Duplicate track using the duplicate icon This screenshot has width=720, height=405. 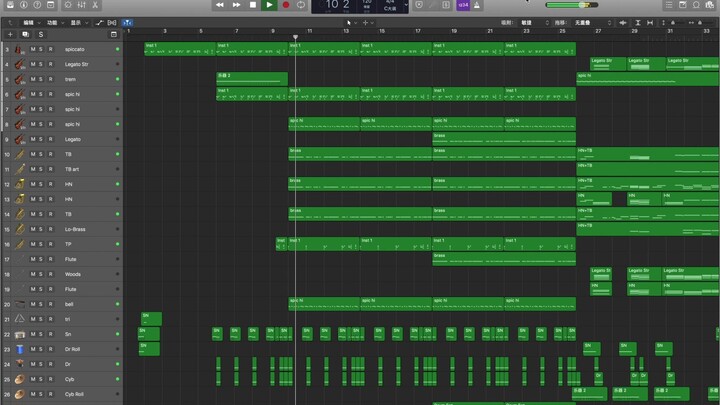click(x=25, y=34)
